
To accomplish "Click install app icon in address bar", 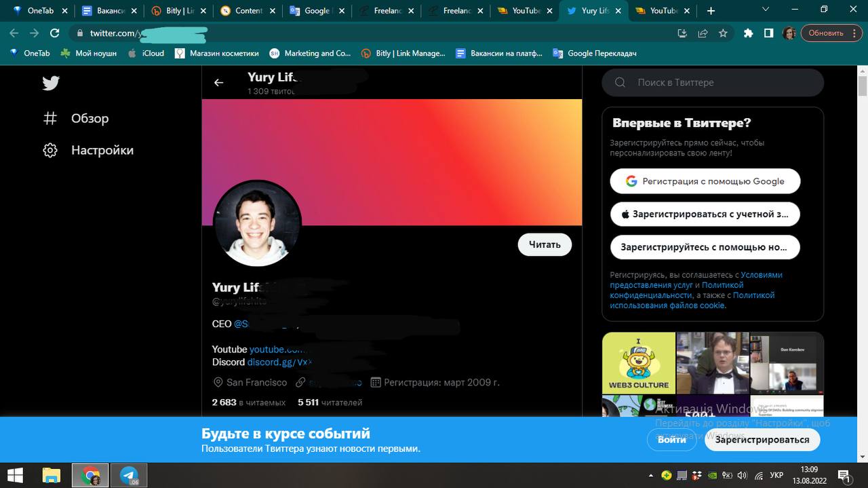I will click(x=682, y=33).
